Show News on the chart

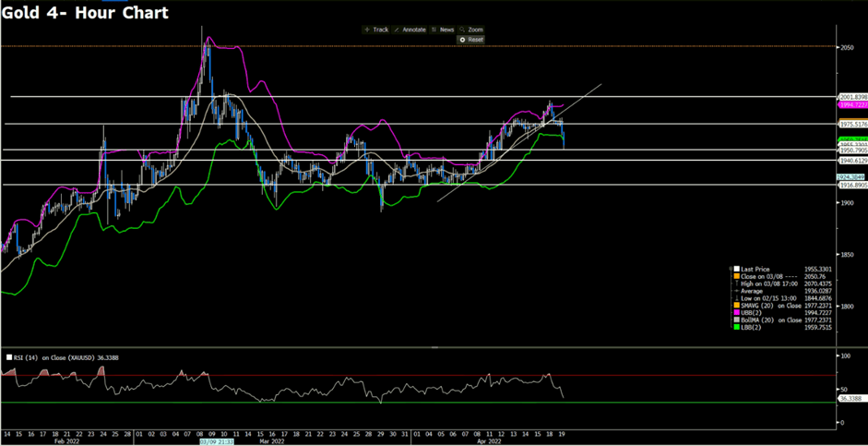443,30
